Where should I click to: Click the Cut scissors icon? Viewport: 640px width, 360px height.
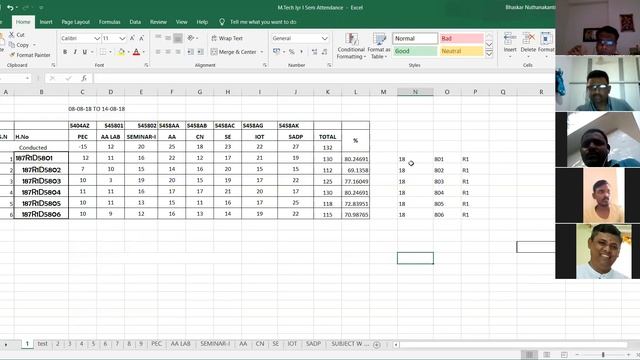tap(12, 35)
